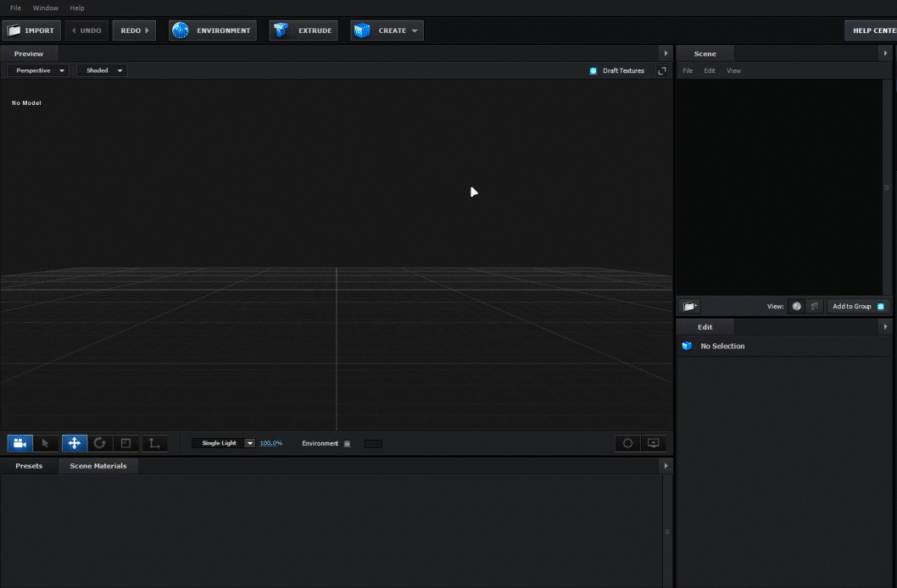
Task: Click the No Selection text
Action: click(x=722, y=346)
